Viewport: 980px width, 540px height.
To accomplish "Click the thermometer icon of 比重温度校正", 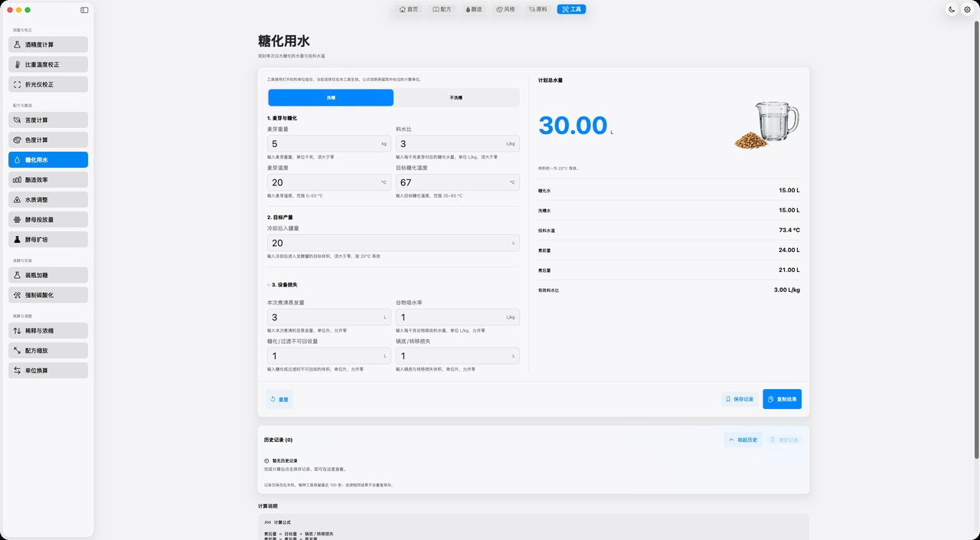I will 17,64.
